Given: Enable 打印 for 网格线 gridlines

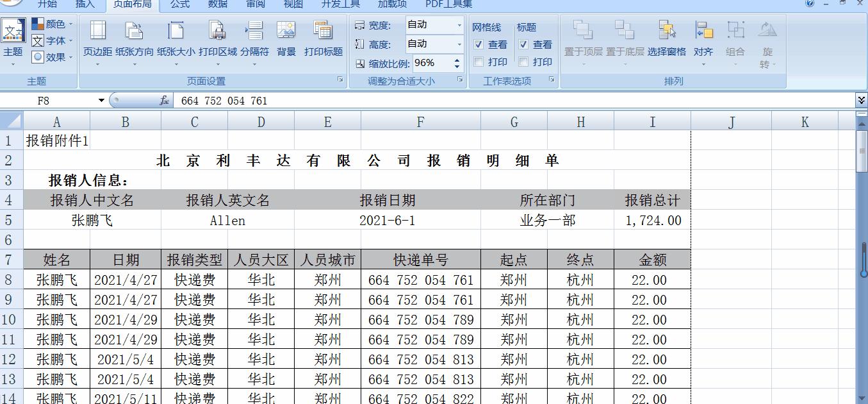Looking at the screenshot, I should click(478, 62).
